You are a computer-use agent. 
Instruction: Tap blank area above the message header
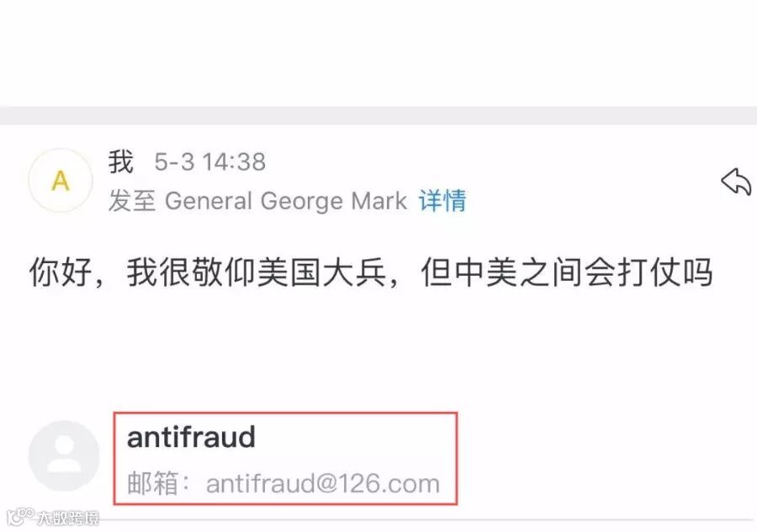tap(378, 53)
